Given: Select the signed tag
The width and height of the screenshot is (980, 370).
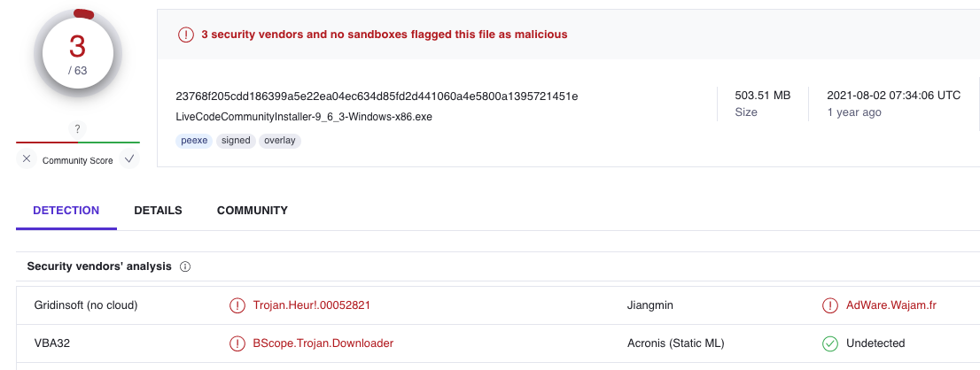Looking at the screenshot, I should tap(236, 140).
